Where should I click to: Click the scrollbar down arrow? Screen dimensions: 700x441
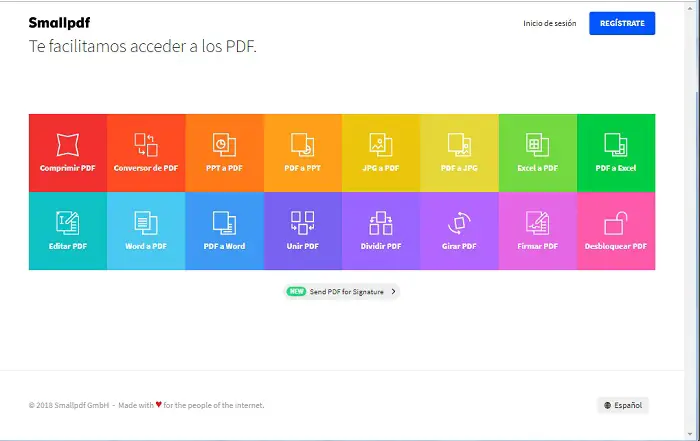point(692,434)
